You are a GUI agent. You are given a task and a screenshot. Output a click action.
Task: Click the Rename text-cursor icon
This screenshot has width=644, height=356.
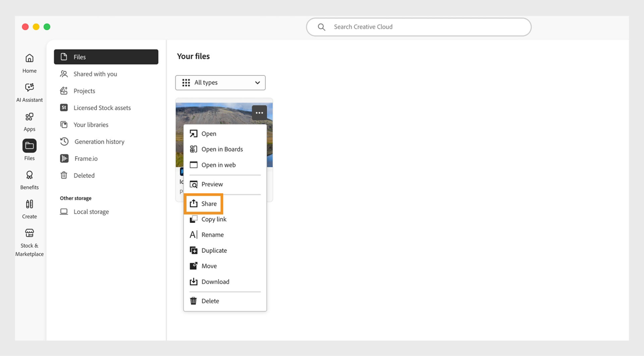tap(194, 235)
